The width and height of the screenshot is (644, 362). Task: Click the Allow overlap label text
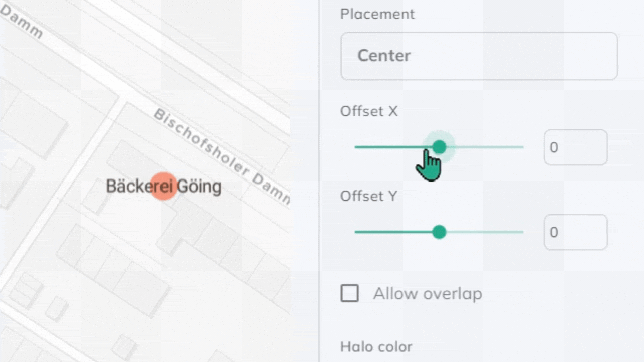coord(427,294)
